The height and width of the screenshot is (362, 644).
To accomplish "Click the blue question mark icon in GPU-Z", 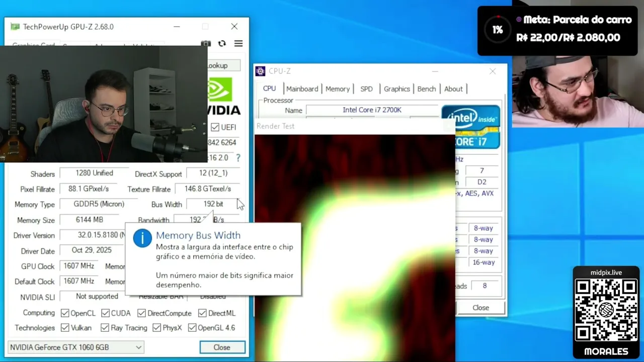I will [238, 157].
